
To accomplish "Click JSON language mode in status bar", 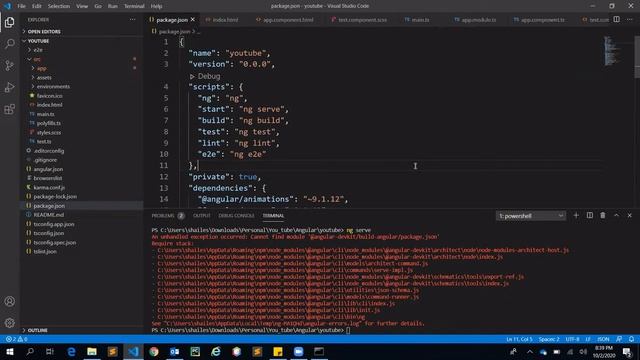I will [x=603, y=339].
